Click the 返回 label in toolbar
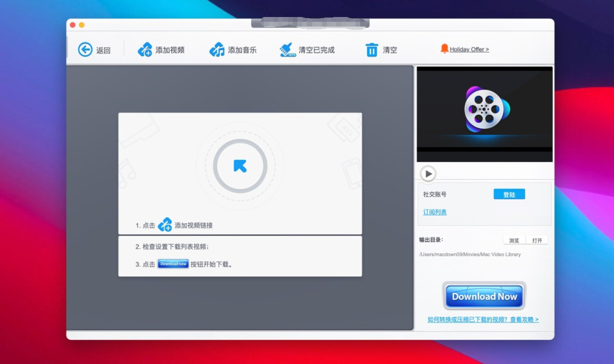 (x=103, y=50)
